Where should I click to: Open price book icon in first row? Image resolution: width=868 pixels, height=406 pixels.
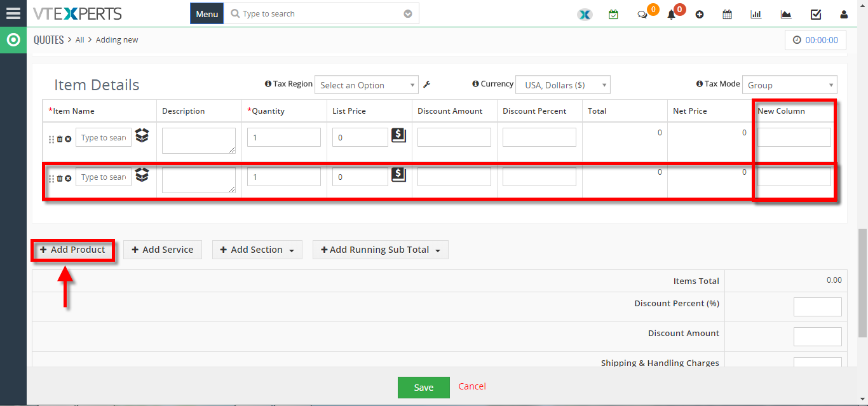(398, 135)
